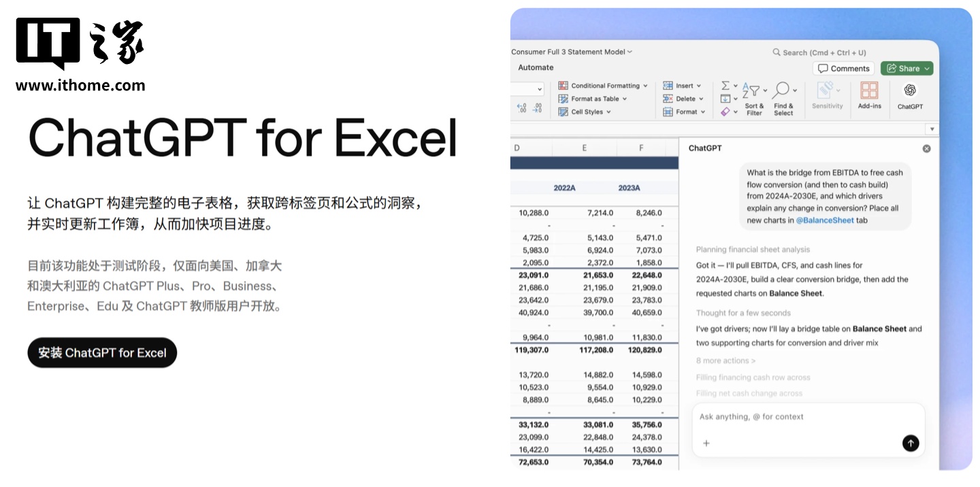Click the Delete cells icon

[668, 98]
